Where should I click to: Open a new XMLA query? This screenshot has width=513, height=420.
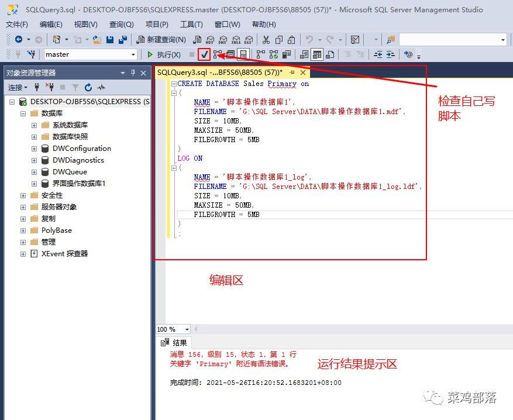pyautogui.click(x=236, y=40)
